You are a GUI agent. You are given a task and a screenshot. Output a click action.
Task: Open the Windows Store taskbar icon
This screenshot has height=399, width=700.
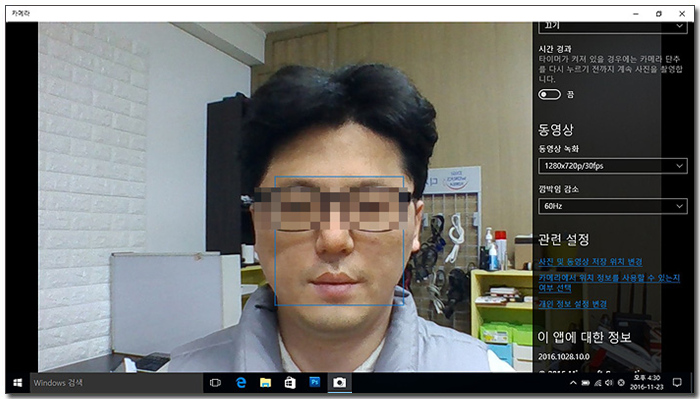290,382
